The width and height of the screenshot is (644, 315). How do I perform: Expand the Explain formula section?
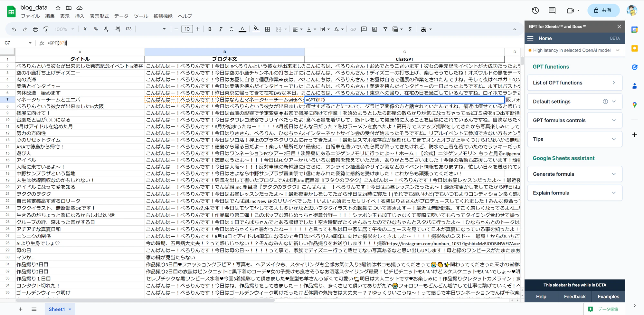point(574,193)
